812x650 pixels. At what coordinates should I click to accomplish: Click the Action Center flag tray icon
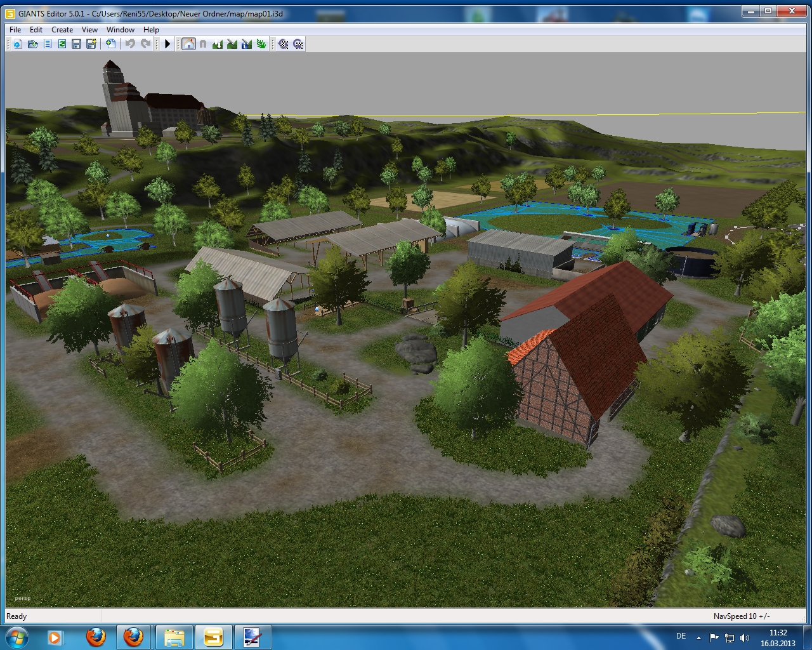pyautogui.click(x=714, y=637)
